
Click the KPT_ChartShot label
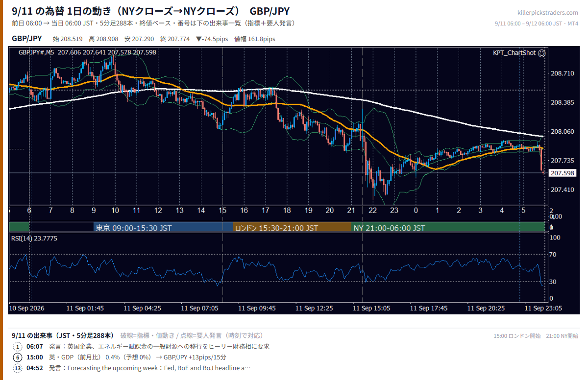click(514, 53)
